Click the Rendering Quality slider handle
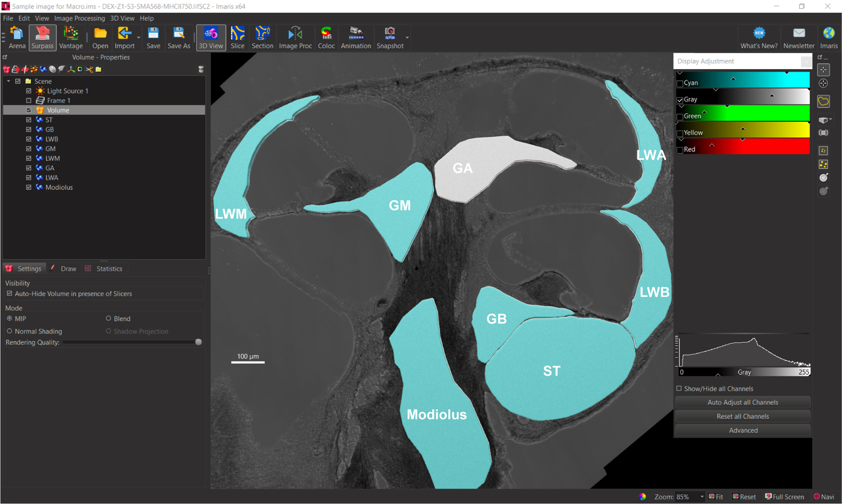Image resolution: width=842 pixels, height=504 pixels. click(198, 342)
